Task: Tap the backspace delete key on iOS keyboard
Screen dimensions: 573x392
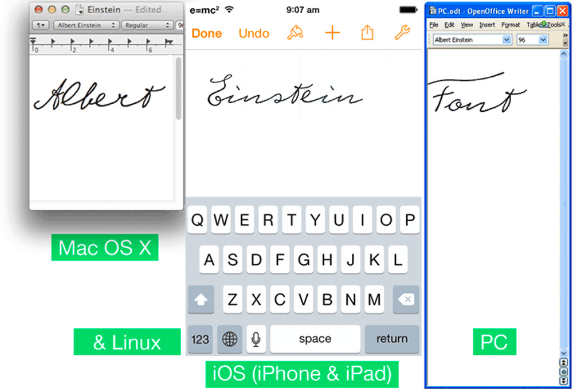Action: pos(406,300)
